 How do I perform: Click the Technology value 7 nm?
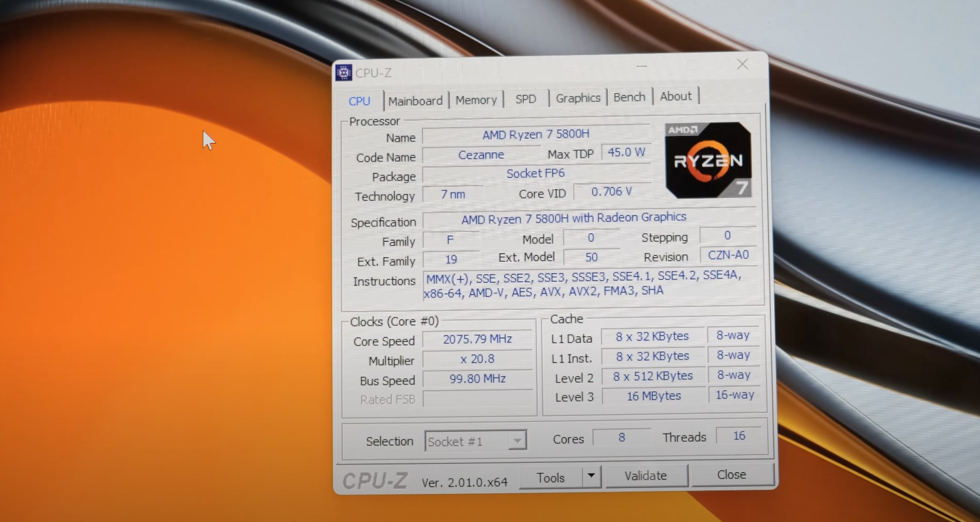[452, 194]
